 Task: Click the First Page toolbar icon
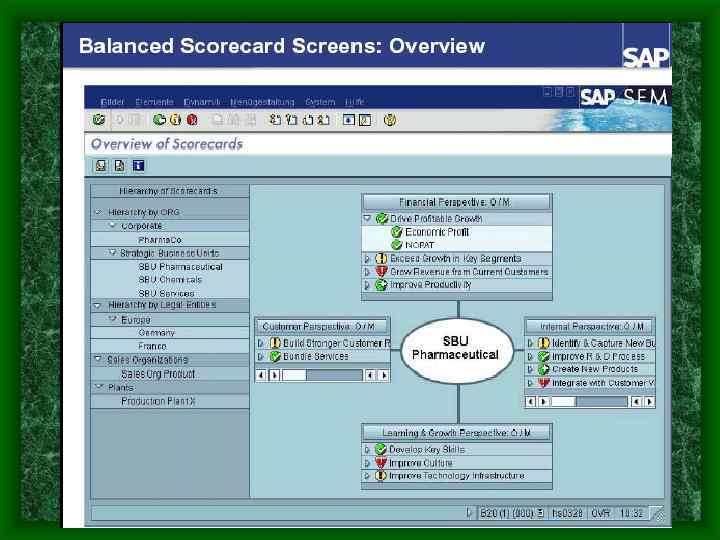(275, 120)
